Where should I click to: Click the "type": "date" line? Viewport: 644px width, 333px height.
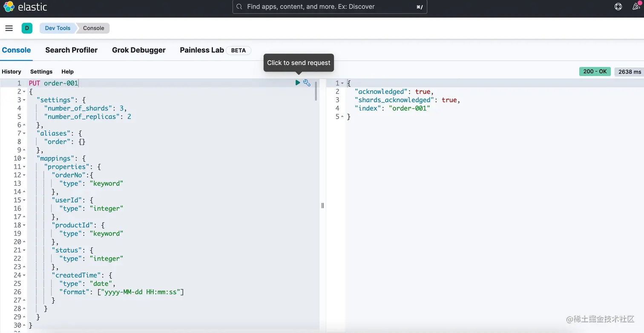pyautogui.click(x=87, y=284)
